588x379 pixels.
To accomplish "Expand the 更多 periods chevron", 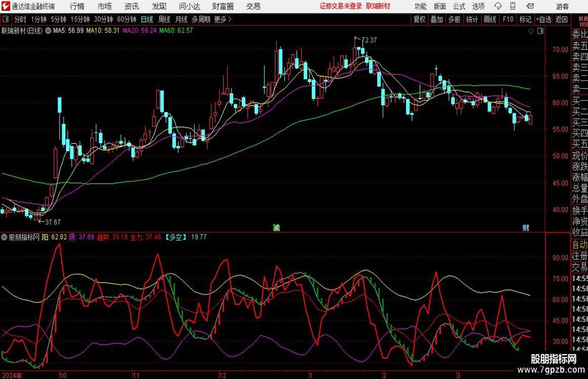I will point(230,19).
